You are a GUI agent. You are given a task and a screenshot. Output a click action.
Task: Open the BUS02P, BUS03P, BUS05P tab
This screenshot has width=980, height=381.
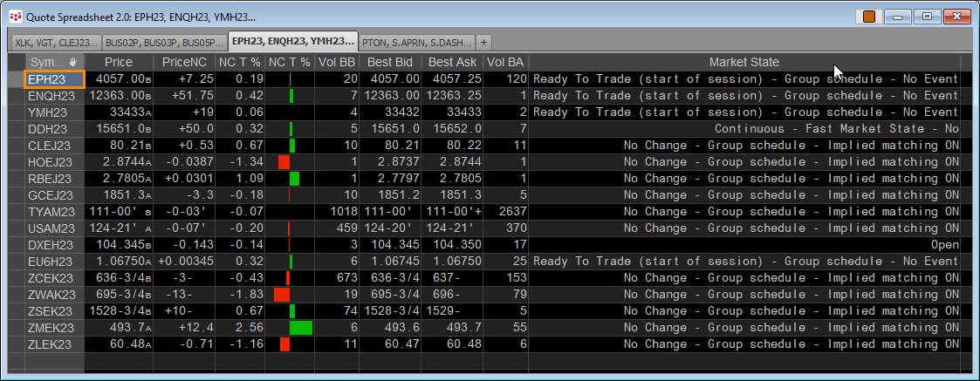[163, 42]
